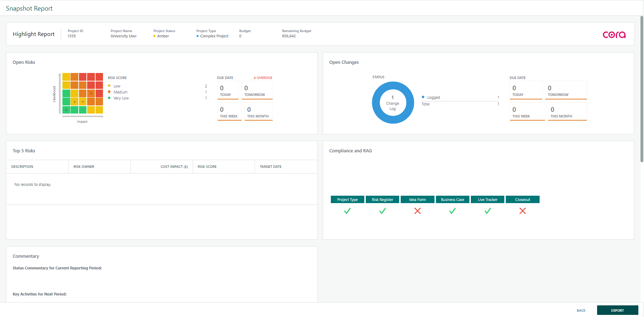Sort by the COST IMPACT (£) column header
644x317 pixels.
click(x=162, y=167)
